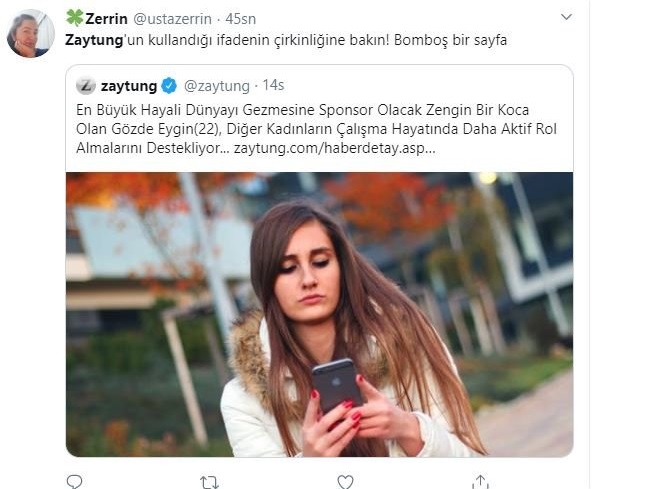Viewport: 647px width, 489px height.
Task: Open the Zerrin display name link
Action: point(106,19)
